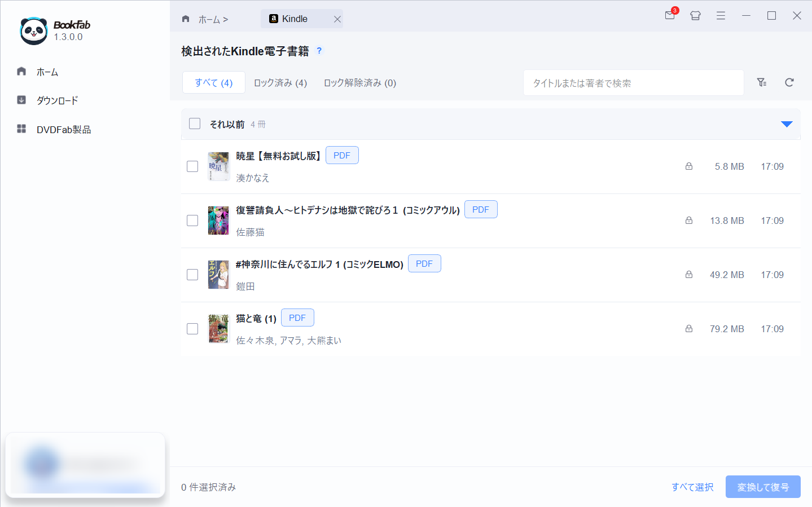
Task: Click the author name 湊かなえ
Action: [x=253, y=178]
